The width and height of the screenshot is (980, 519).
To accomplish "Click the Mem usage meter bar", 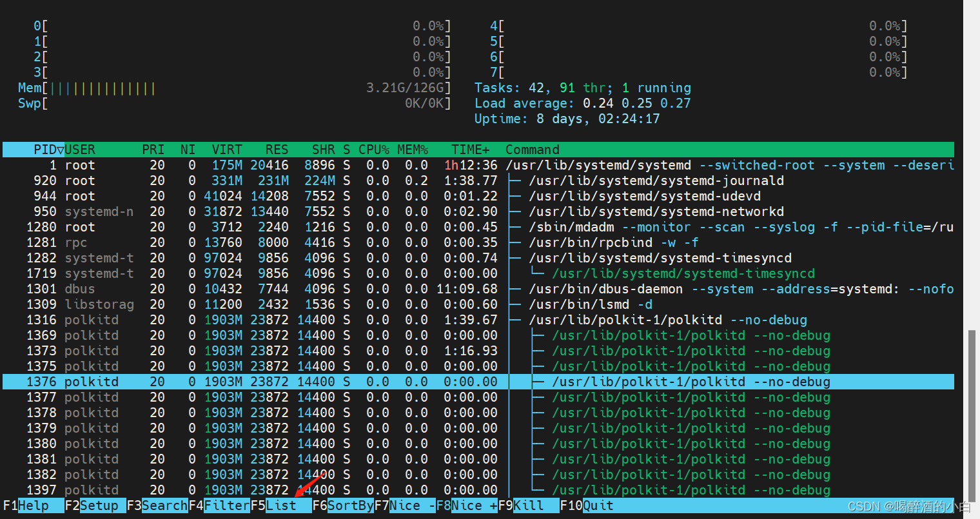I will [235, 88].
